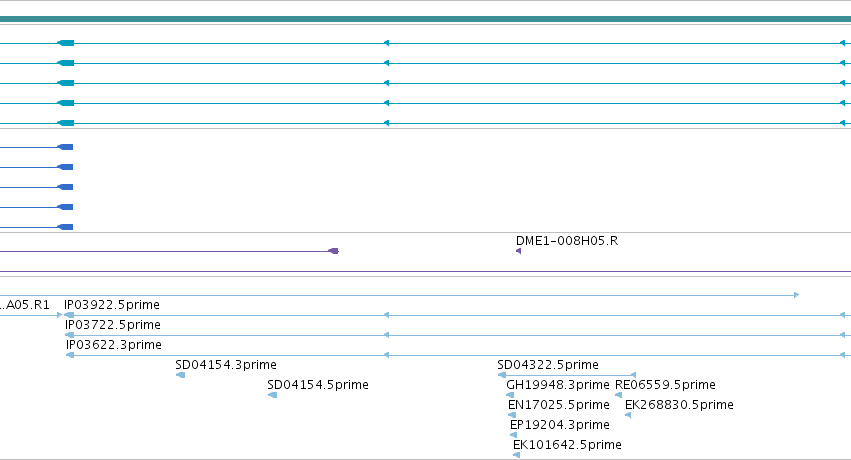Select the EK101642.5prime label
The height and width of the screenshot is (460, 851).
tap(568, 445)
